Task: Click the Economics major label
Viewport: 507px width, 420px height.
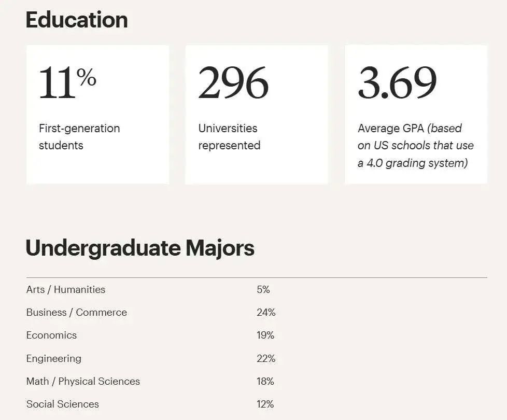Action: pos(51,335)
